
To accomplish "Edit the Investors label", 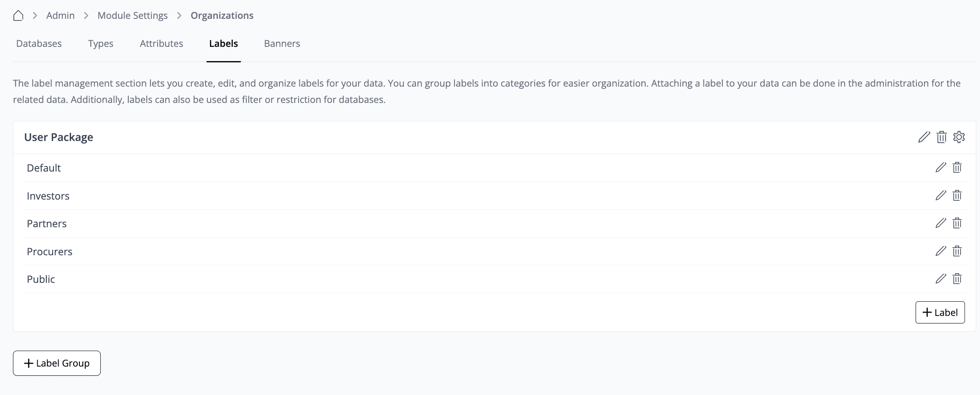I will [941, 195].
